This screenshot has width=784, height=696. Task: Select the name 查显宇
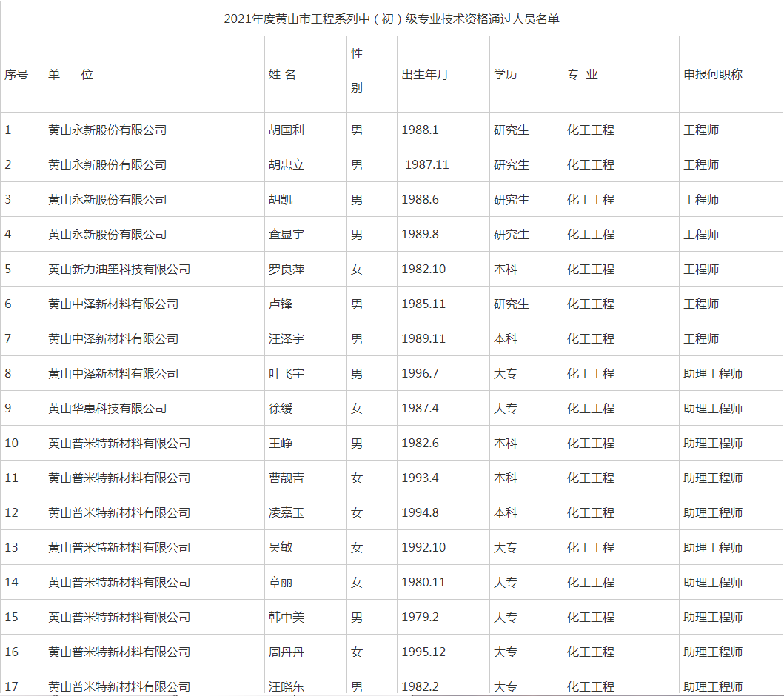287,235
